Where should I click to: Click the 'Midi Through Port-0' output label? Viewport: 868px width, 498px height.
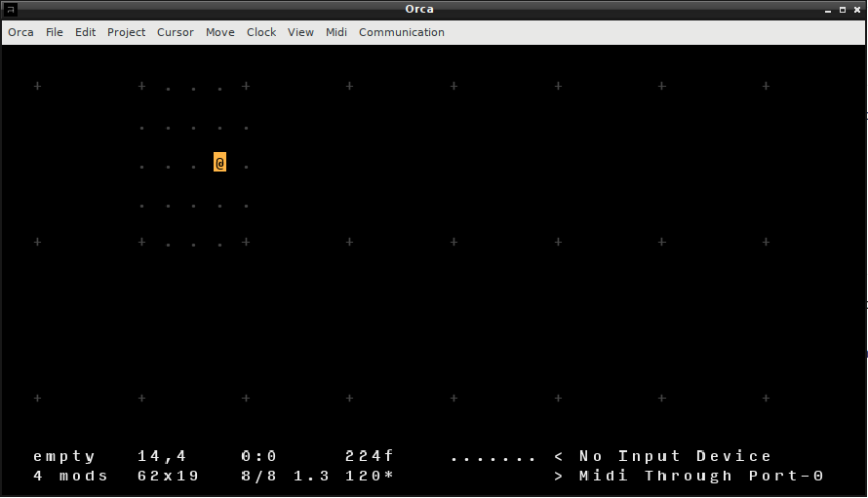[701, 476]
